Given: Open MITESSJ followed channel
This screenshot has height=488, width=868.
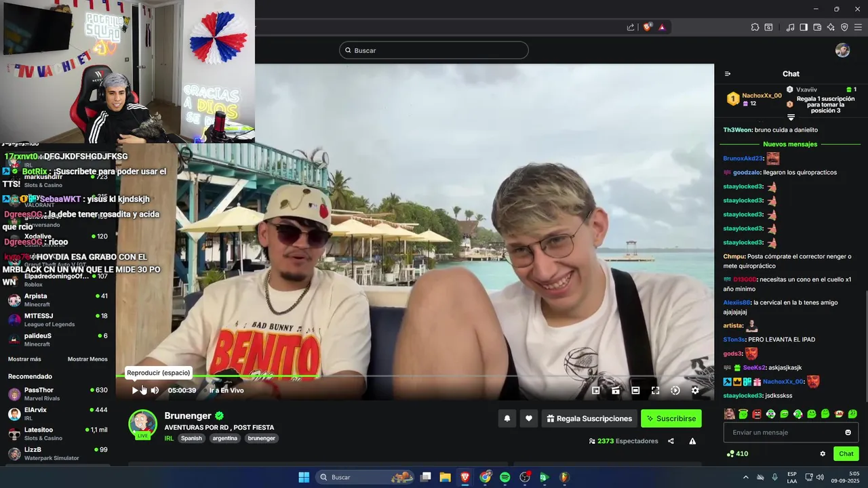Looking at the screenshot, I should coord(58,319).
